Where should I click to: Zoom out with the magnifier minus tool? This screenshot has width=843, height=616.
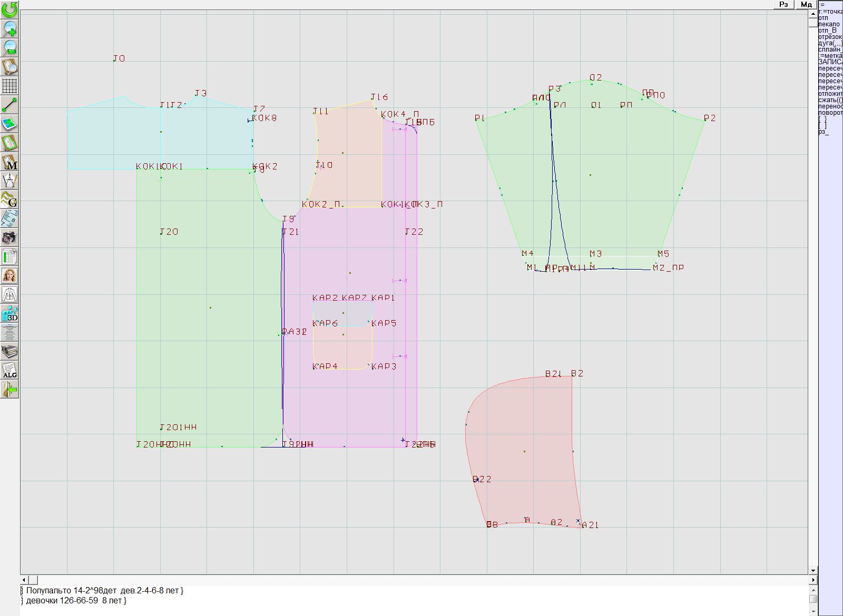click(x=9, y=47)
